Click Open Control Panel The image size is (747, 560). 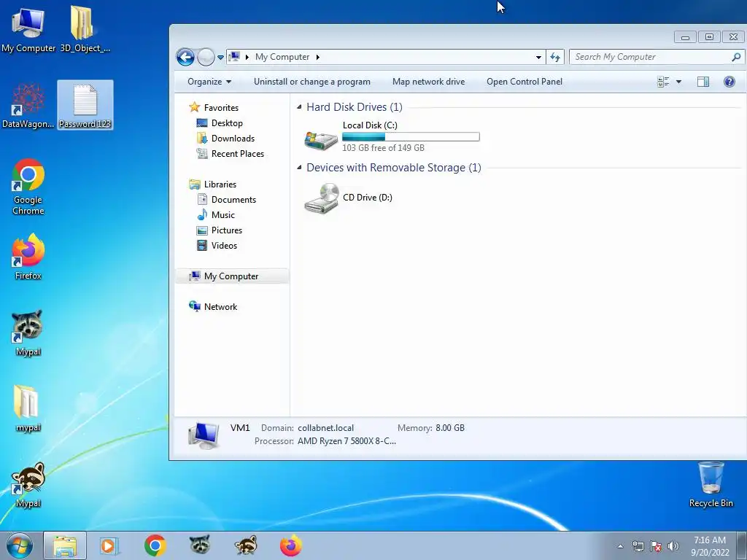coord(525,82)
